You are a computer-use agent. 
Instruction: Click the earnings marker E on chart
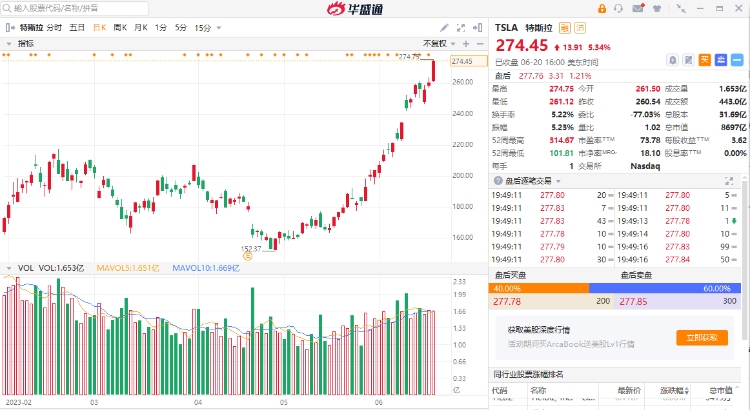click(248, 256)
